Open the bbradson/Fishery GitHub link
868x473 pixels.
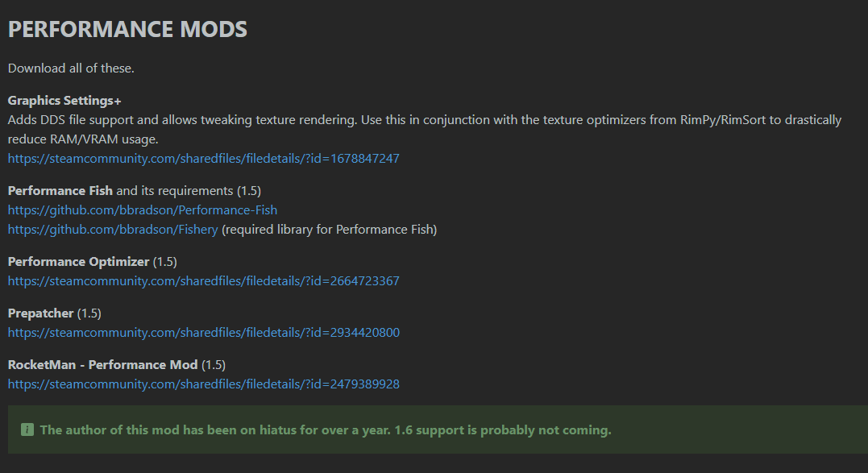(113, 230)
